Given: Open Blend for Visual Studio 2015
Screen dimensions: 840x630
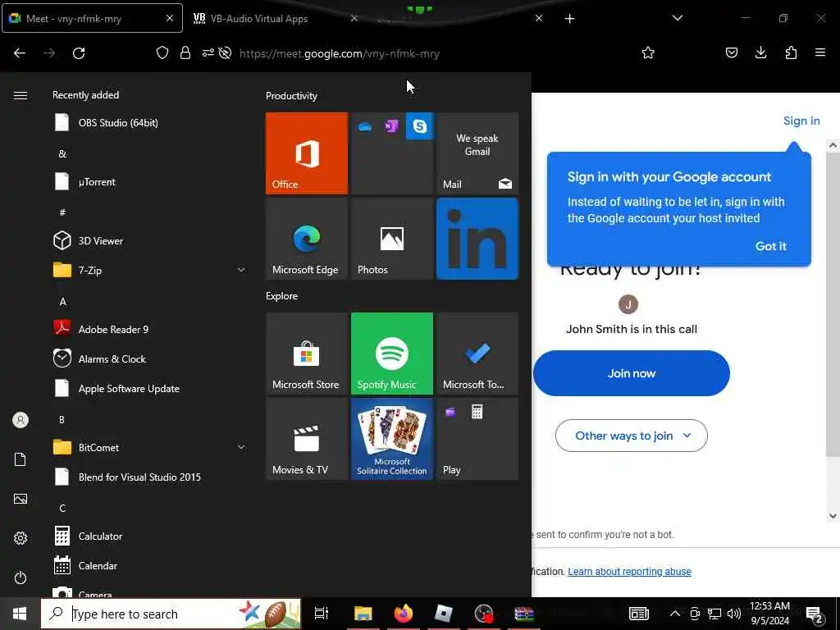Looking at the screenshot, I should (x=148, y=477).
